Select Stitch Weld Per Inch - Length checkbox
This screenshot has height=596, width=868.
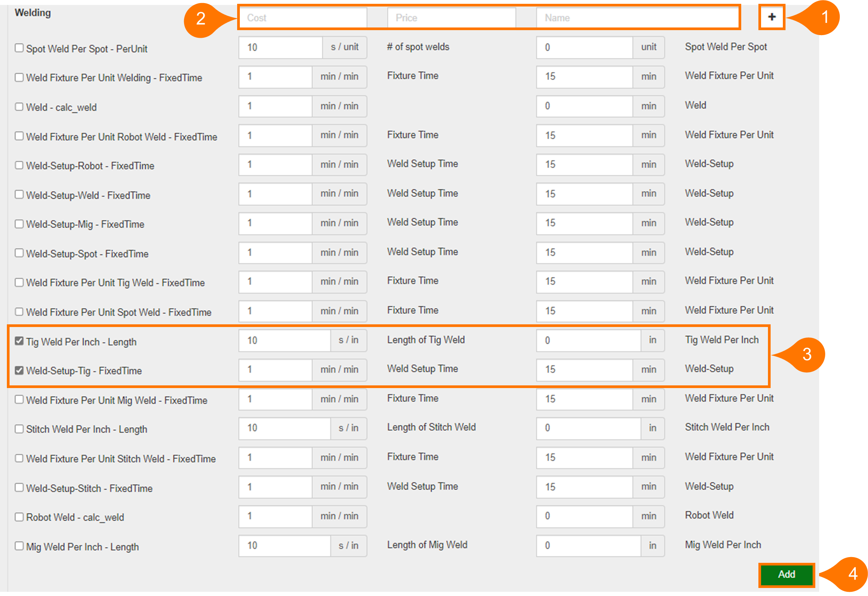tap(19, 429)
